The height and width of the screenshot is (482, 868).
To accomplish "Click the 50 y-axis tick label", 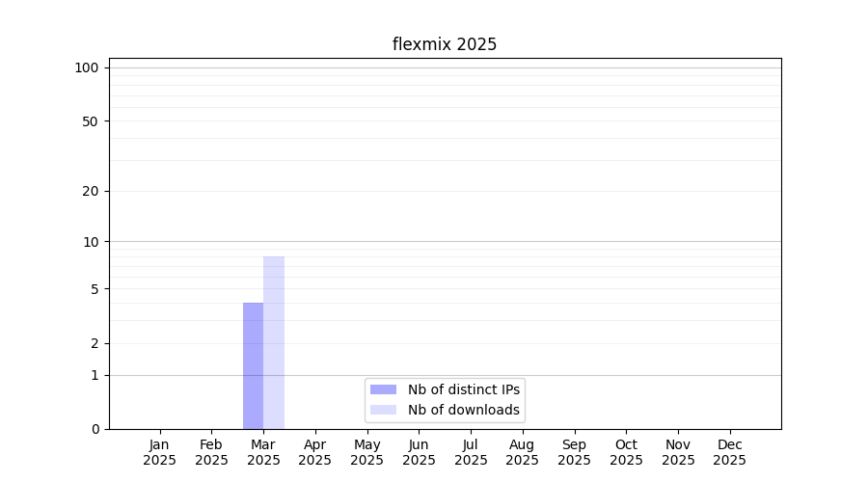I will (x=91, y=121).
